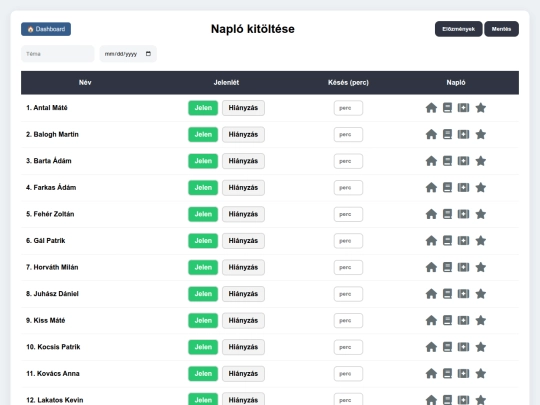Click the perc delay field for Kocsis Patrik
The width and height of the screenshot is (540, 405).
(348, 347)
